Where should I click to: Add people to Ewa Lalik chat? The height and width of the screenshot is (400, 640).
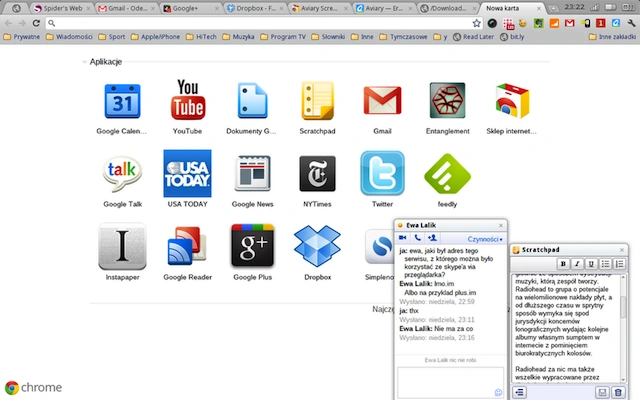[432, 238]
